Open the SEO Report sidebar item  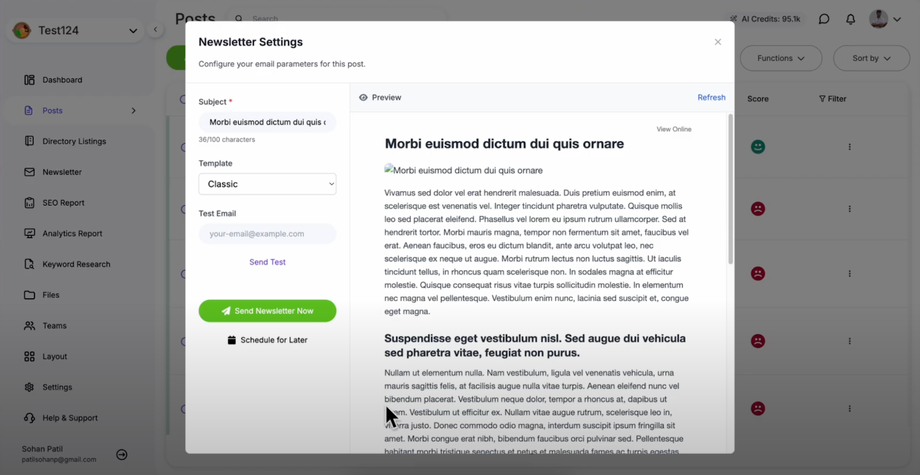(x=63, y=203)
